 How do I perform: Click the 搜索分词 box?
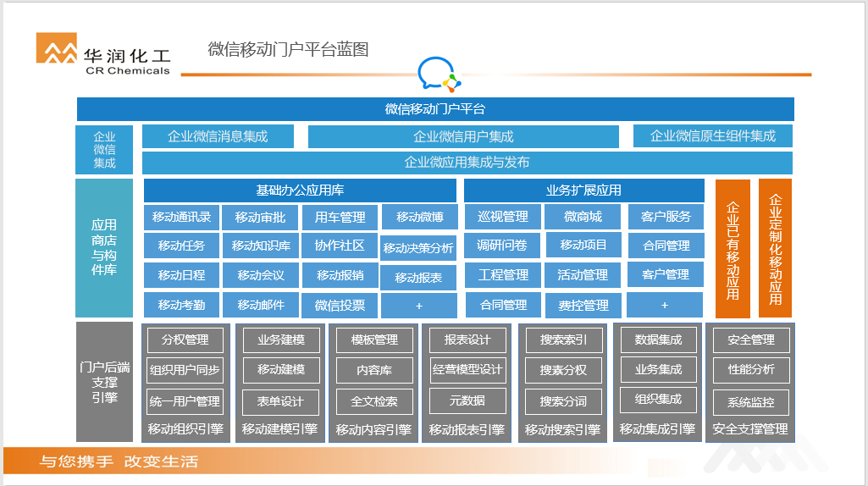point(563,402)
